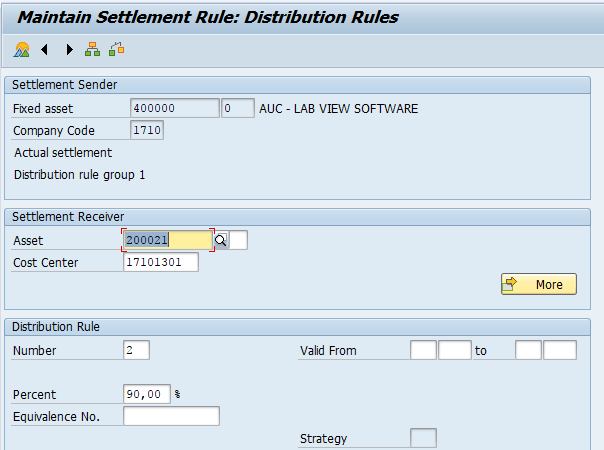
Task: Click the More button
Action: (x=538, y=284)
